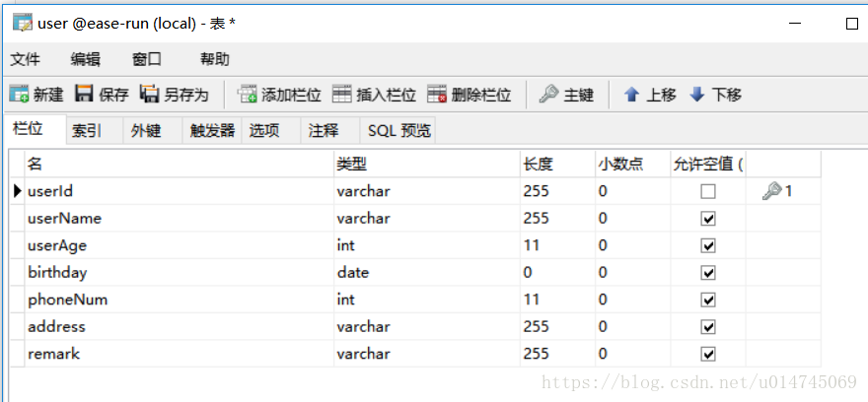Click the varchar type cell for userId
The height and width of the screenshot is (402, 868).
(x=427, y=191)
